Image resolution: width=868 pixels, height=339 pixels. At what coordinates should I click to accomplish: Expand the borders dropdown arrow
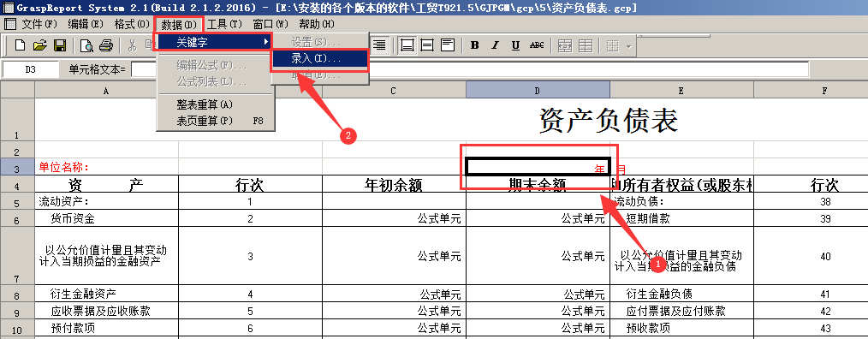tap(628, 45)
